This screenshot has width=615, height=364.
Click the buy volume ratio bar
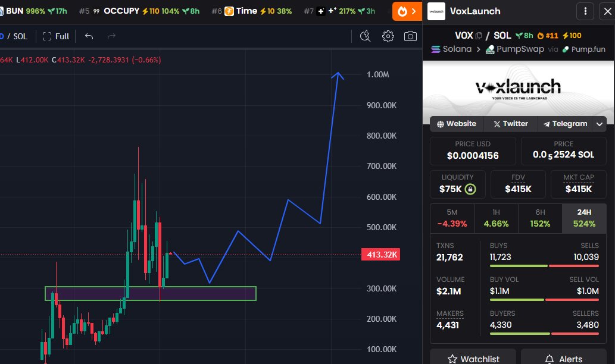click(x=544, y=300)
